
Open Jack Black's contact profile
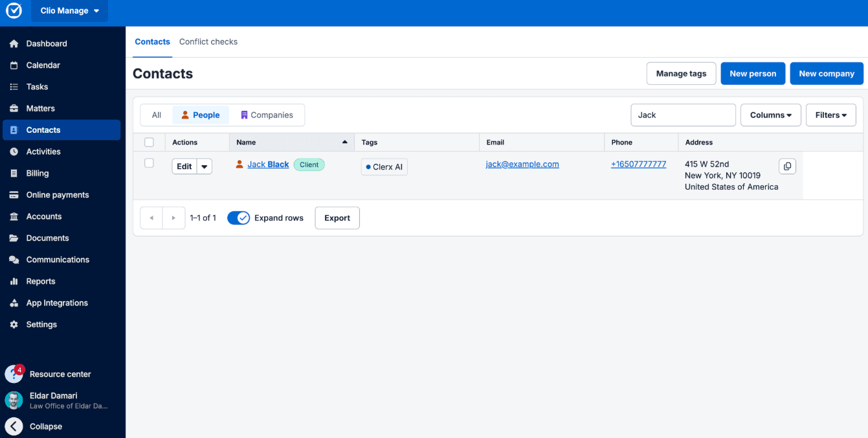pyautogui.click(x=268, y=164)
